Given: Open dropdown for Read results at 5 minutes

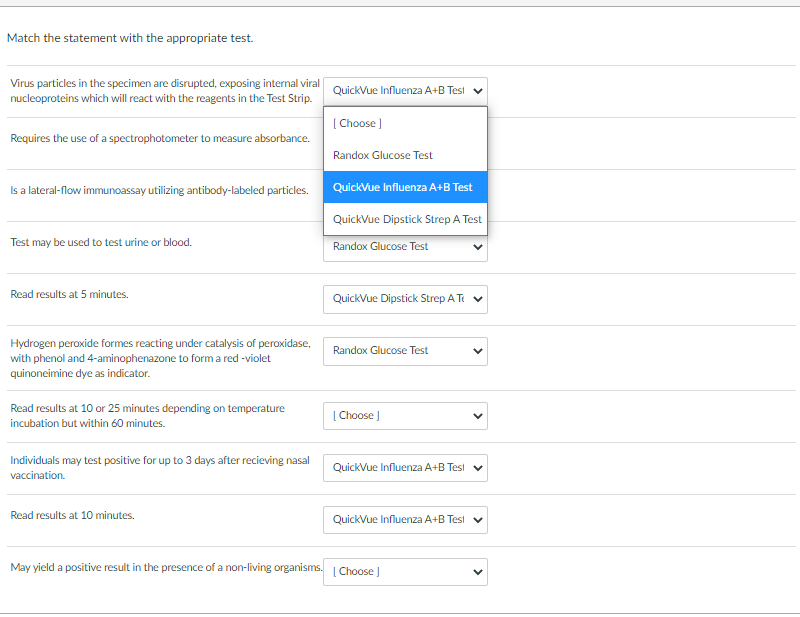Looking at the screenshot, I should pos(405,299).
